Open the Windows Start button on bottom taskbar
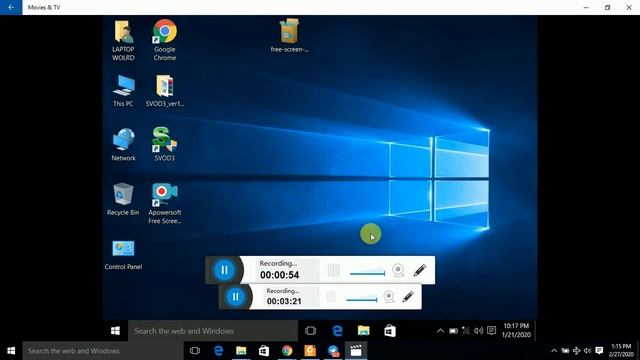This screenshot has width=640, height=360. pos(11,351)
